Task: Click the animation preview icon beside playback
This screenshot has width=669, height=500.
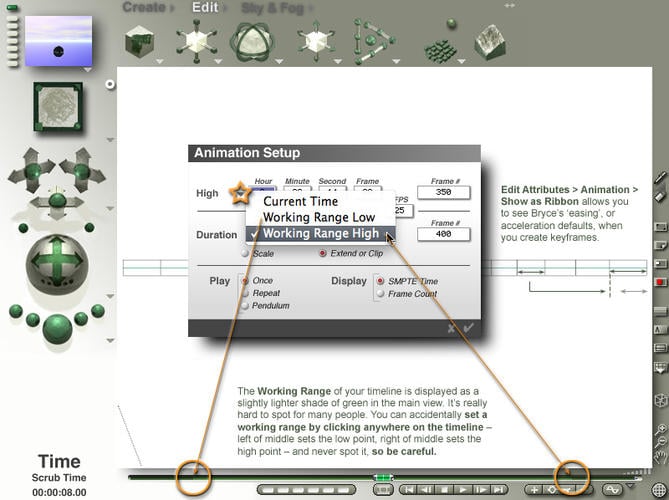Action: tap(383, 490)
